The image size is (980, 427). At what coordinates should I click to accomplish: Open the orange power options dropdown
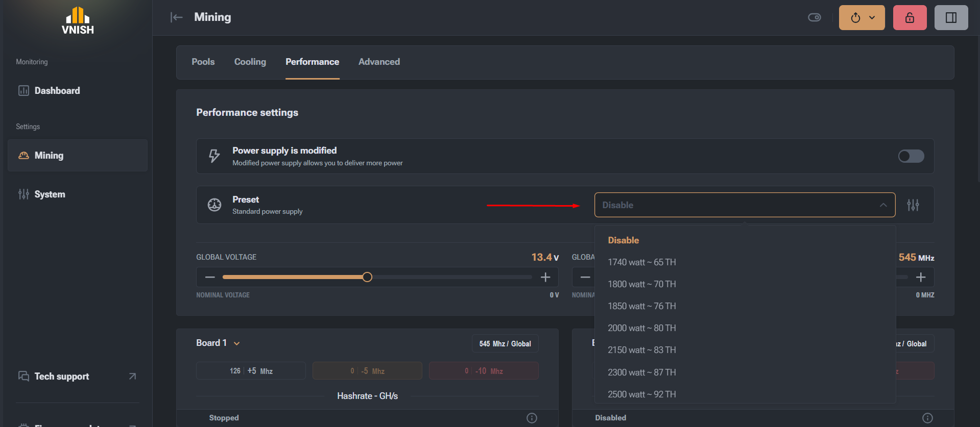point(862,18)
